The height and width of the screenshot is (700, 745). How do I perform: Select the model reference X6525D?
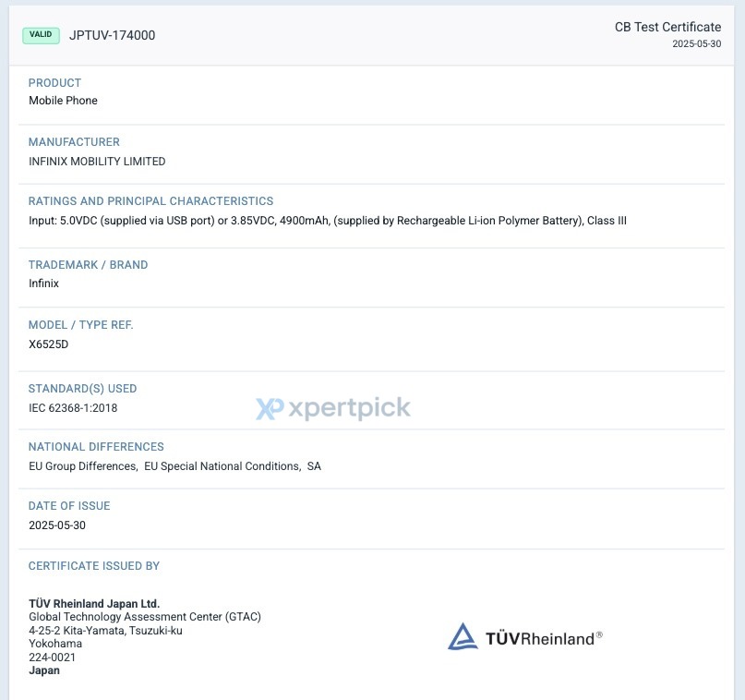[48, 344]
